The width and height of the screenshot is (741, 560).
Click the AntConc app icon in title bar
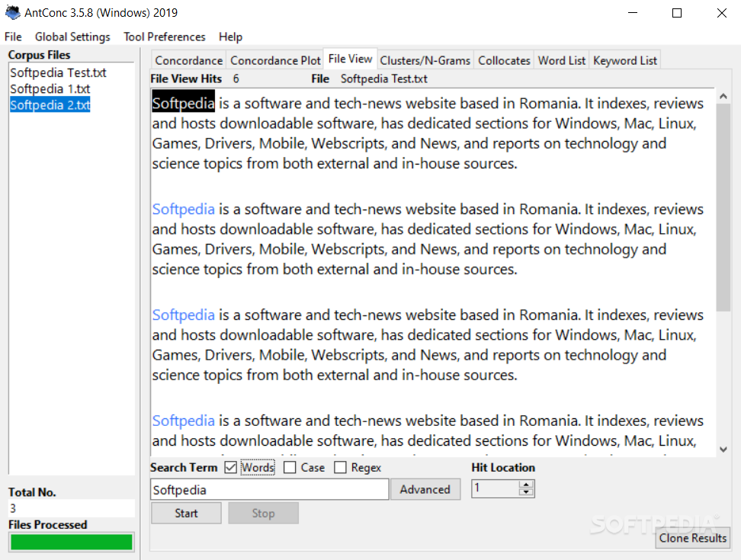pos(13,12)
